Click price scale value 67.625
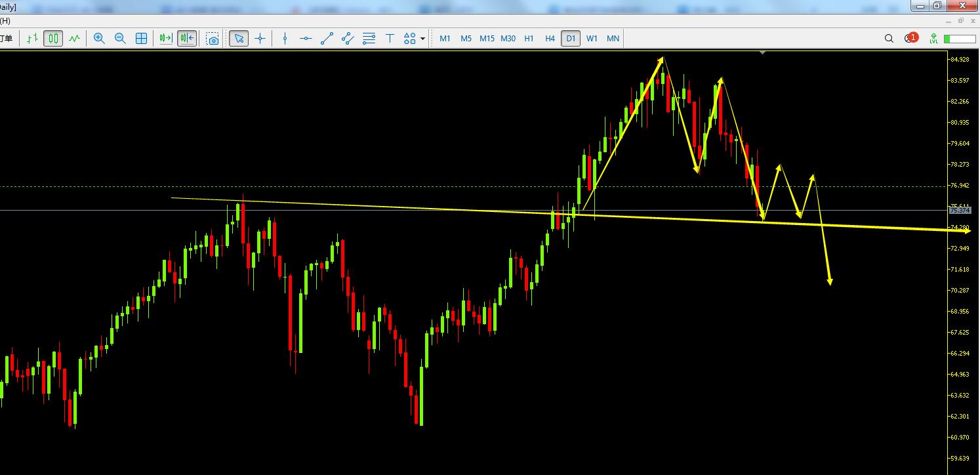Viewport: 980px width, 475px height. coord(960,333)
